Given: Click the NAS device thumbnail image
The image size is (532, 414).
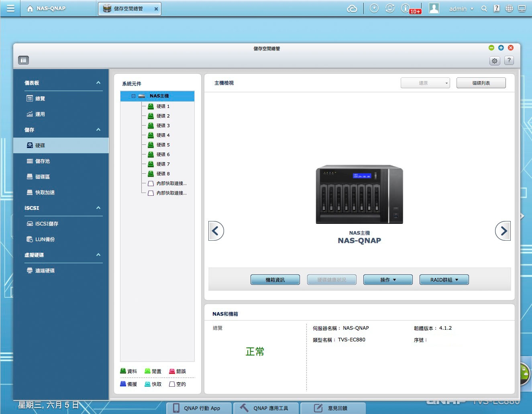Looking at the screenshot, I should pos(359,194).
